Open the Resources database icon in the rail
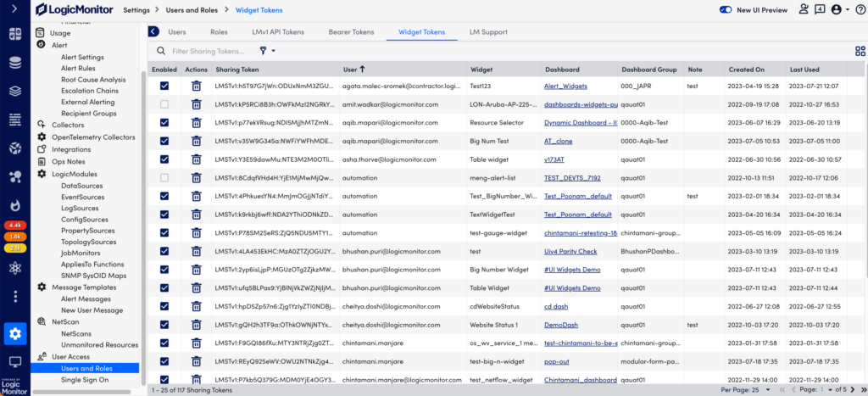868x396 pixels. (15, 63)
